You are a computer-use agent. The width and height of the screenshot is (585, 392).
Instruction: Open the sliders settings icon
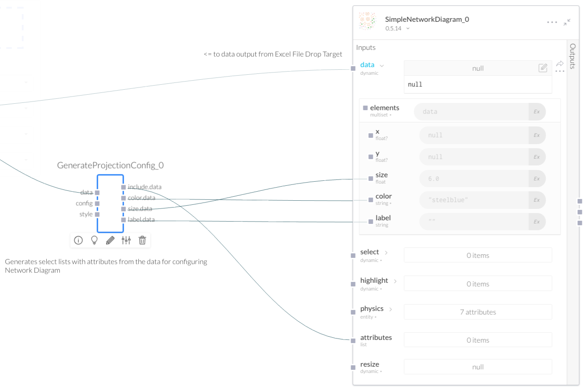(x=126, y=240)
